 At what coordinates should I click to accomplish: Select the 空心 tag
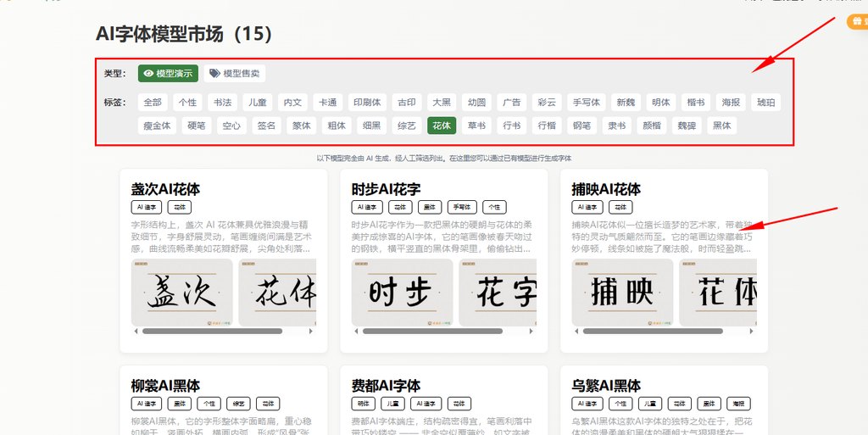tap(231, 125)
